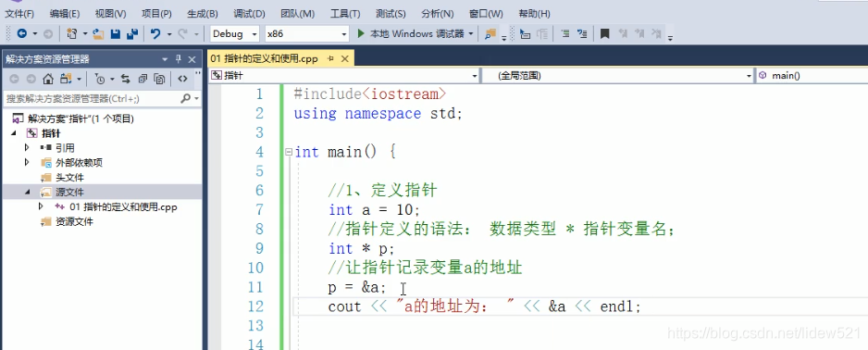The width and height of the screenshot is (868, 350).
Task: Toggle a bookmark with the black bookmark icon
Action: click(x=605, y=33)
